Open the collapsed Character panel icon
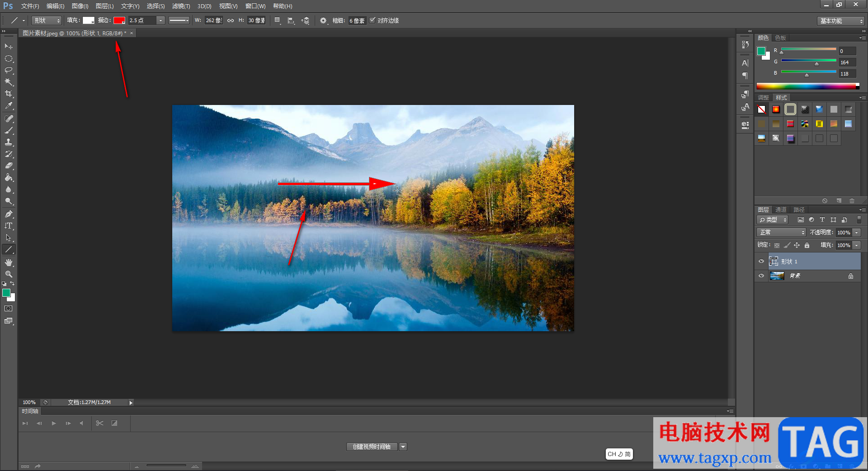Image resolution: width=868 pixels, height=471 pixels. click(745, 63)
